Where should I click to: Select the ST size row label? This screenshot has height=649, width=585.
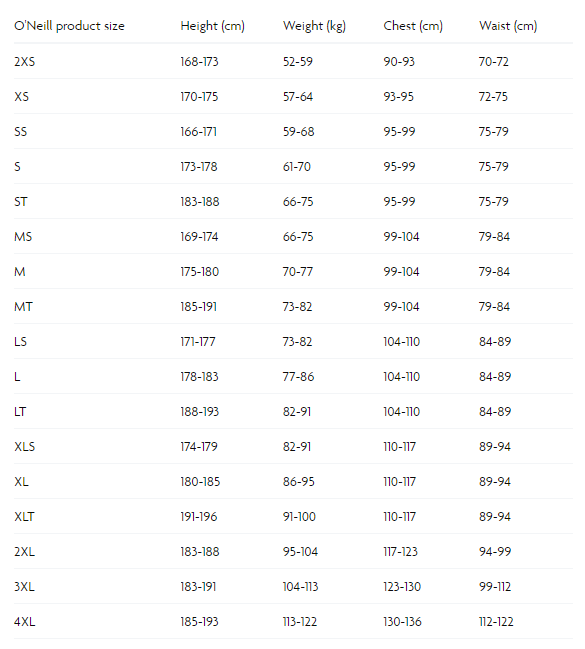pyautogui.click(x=21, y=202)
